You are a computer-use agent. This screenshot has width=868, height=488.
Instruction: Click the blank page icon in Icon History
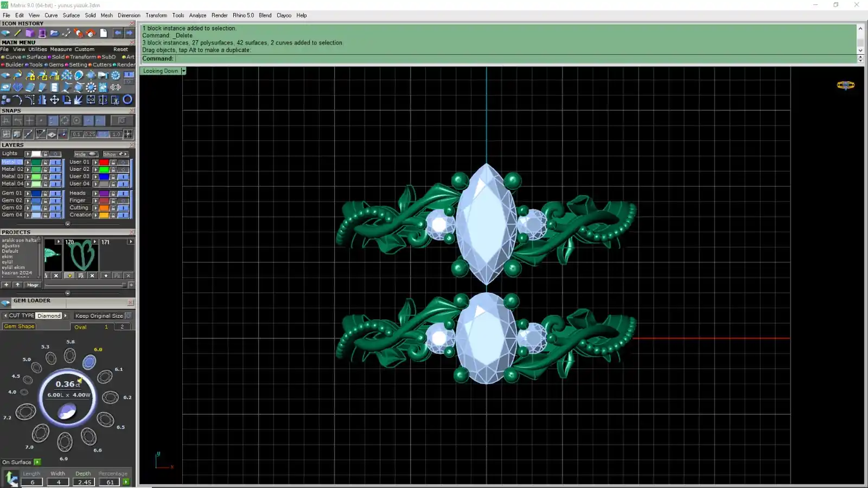coord(103,33)
